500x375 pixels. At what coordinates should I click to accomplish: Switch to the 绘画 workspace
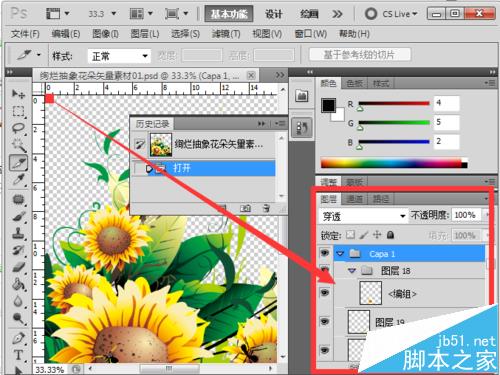(309, 14)
